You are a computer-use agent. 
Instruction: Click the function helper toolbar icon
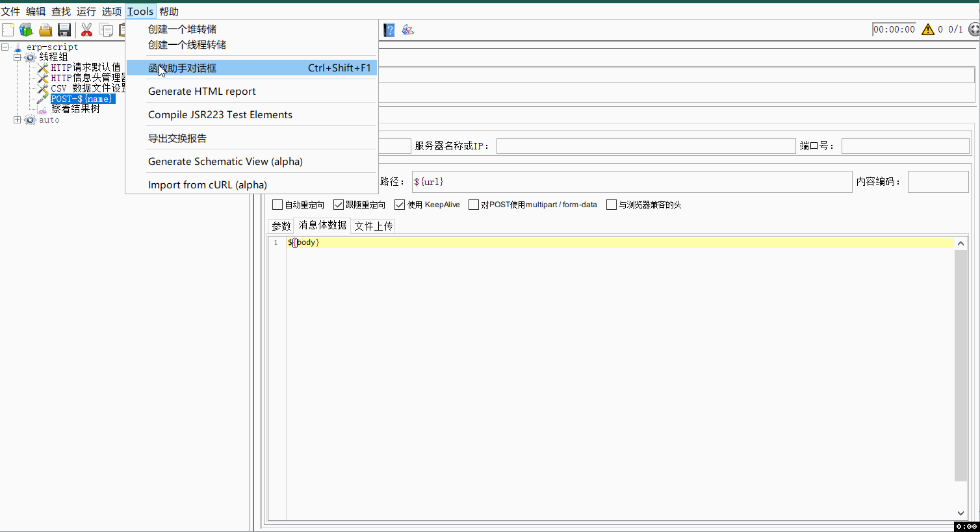coord(407,29)
